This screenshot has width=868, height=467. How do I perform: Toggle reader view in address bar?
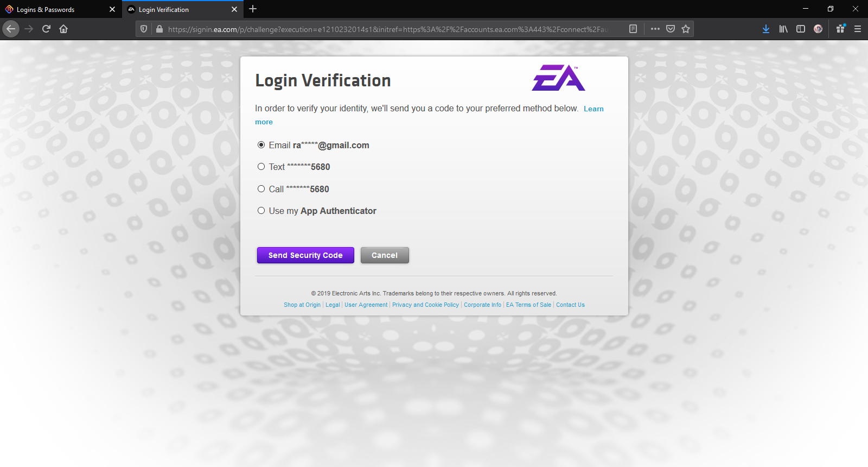(633, 29)
